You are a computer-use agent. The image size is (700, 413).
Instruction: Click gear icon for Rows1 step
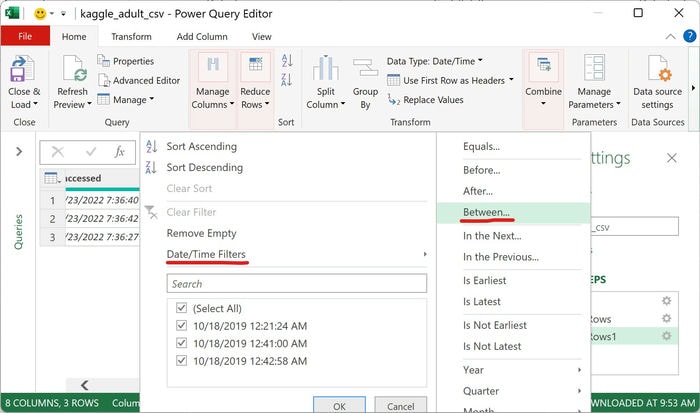(667, 336)
